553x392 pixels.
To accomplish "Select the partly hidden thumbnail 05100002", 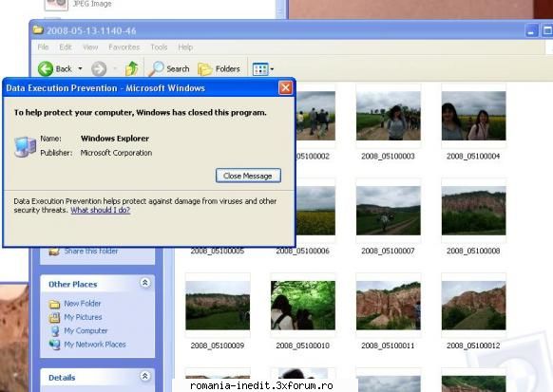I will point(315,116).
